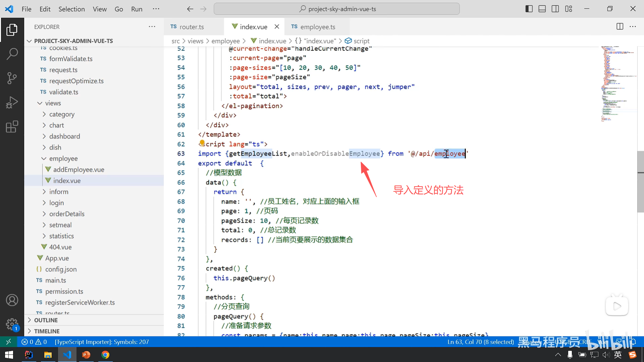This screenshot has width=644, height=362.
Task: Open the Extensions view
Action: 12,127
